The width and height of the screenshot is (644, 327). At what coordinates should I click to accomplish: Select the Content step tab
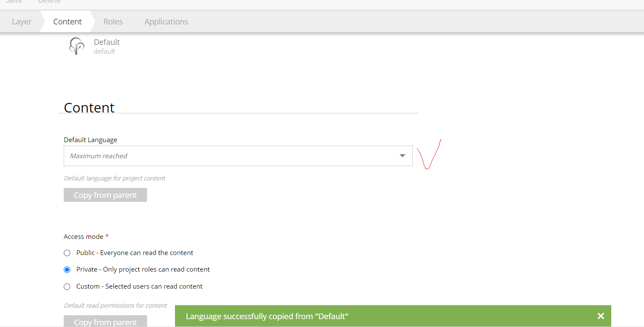pyautogui.click(x=67, y=21)
